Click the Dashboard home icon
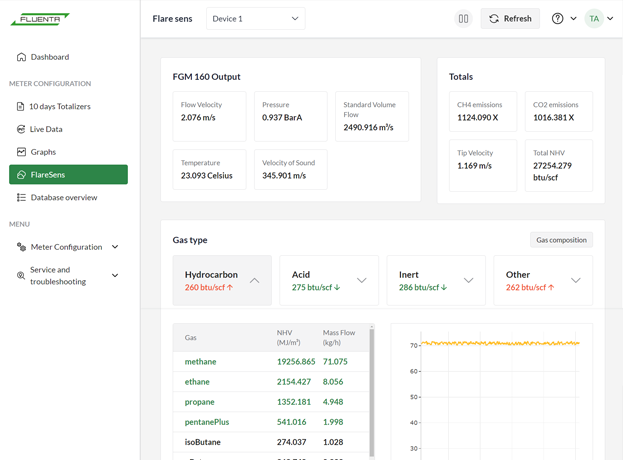The width and height of the screenshot is (623, 460). point(21,57)
